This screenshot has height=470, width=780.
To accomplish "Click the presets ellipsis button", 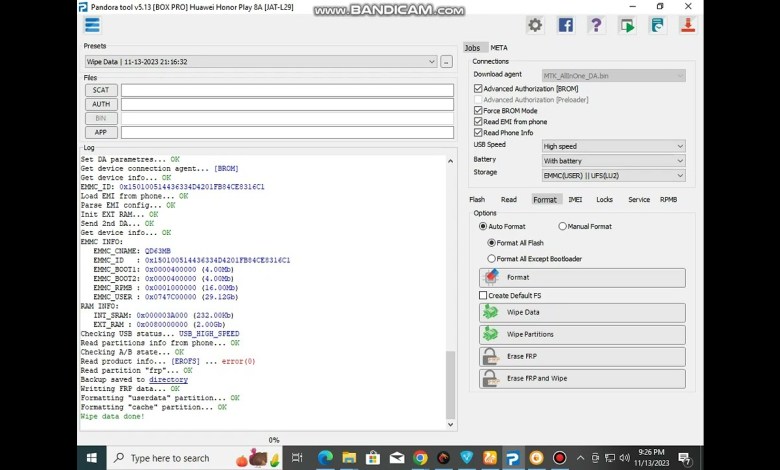I will [446, 62].
